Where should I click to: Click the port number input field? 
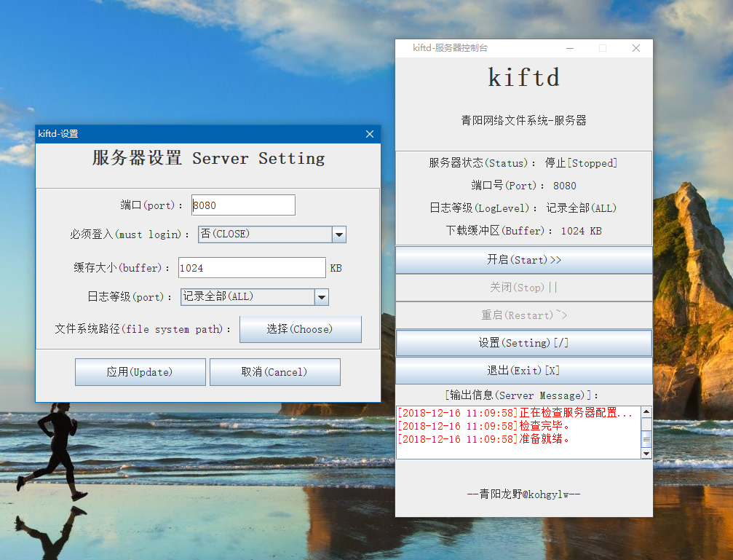(x=243, y=205)
